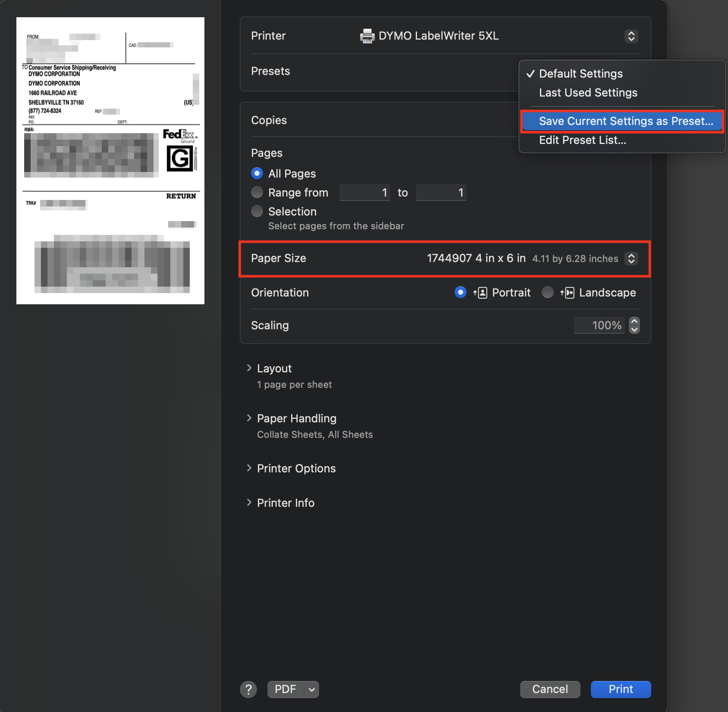Expand the Printer Options section
The width and height of the screenshot is (728, 712).
coord(249,468)
